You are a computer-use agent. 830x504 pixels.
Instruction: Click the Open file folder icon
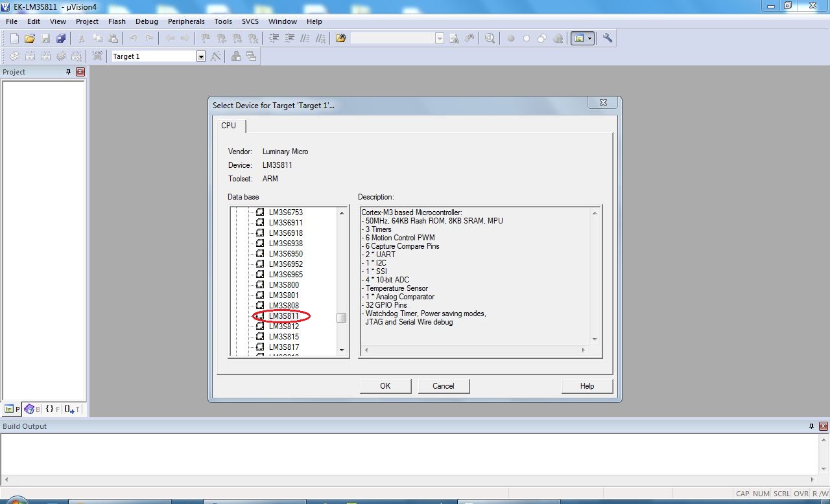coord(30,39)
